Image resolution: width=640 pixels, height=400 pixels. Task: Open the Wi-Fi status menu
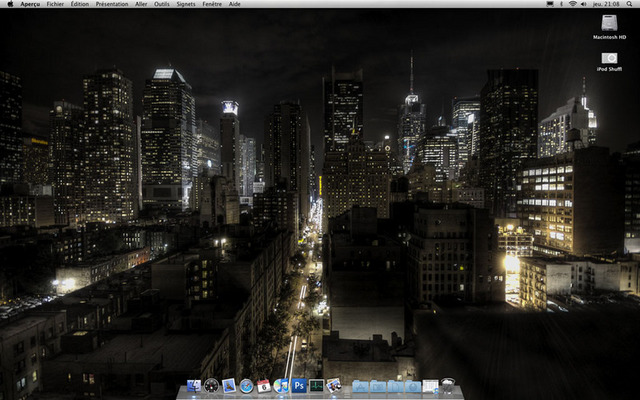tap(572, 4)
